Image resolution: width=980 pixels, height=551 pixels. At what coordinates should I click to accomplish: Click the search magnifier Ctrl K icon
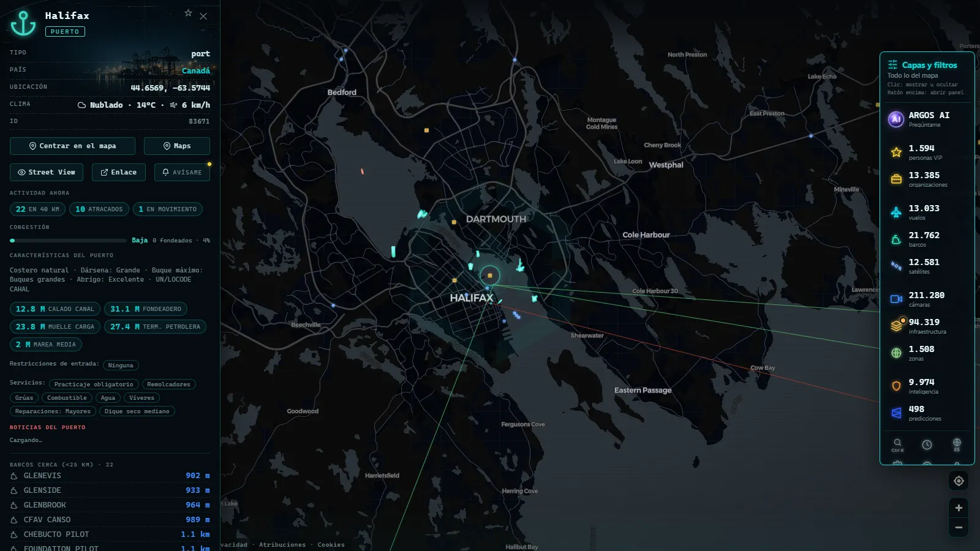[897, 445]
